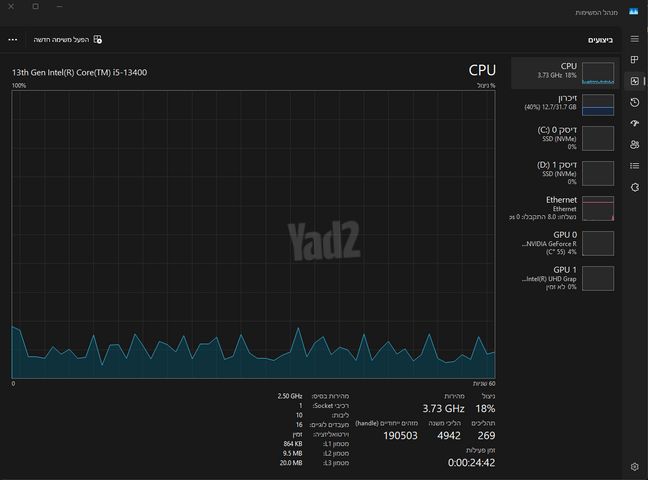Click the CPU mini graph thumbnail
The width and height of the screenshot is (648, 480).
point(598,74)
